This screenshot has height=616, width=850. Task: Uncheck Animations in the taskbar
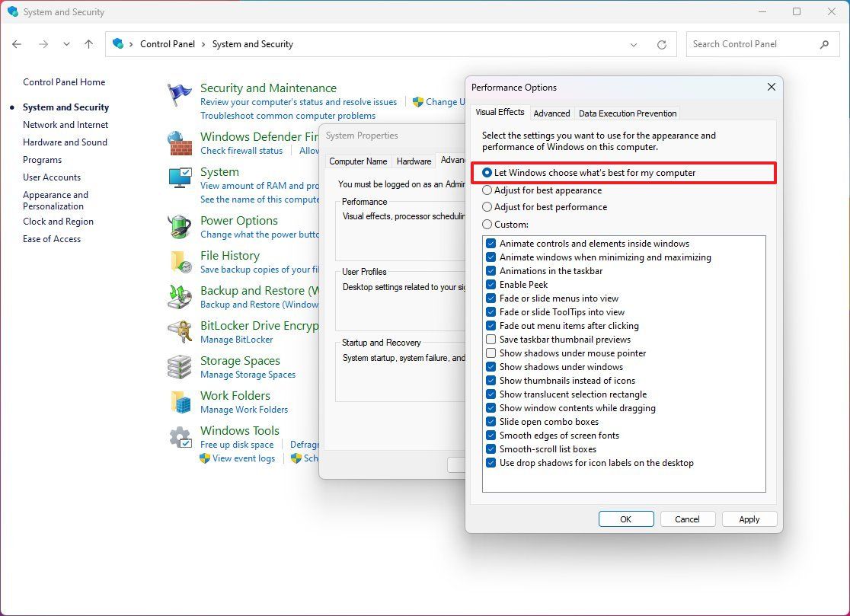(491, 271)
